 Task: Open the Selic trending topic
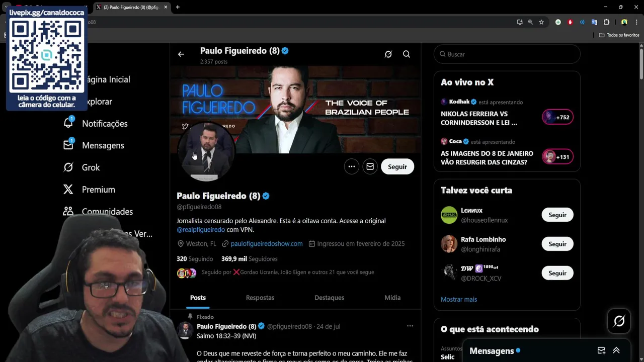tap(447, 357)
